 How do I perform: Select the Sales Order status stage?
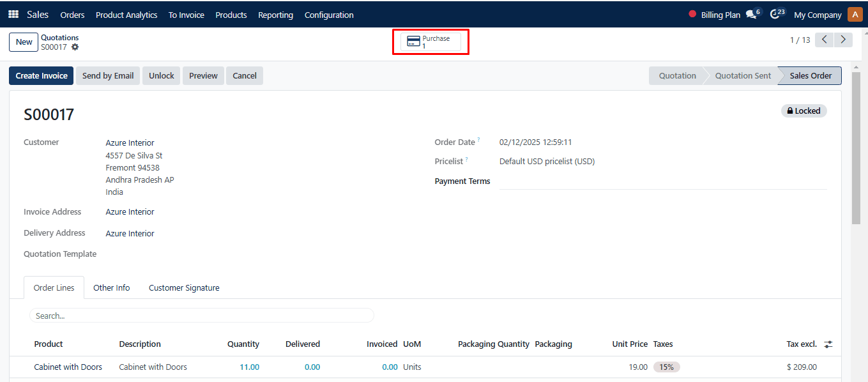click(x=811, y=75)
